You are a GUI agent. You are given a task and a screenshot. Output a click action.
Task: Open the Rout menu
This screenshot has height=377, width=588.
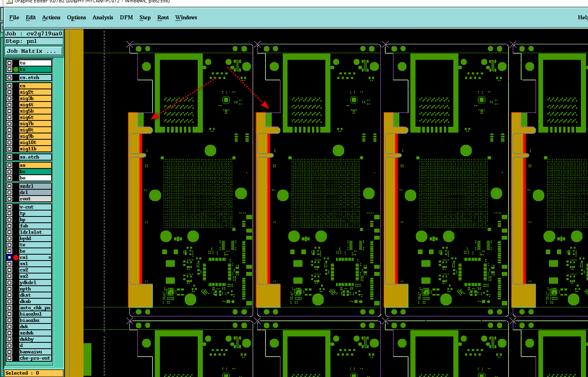click(x=163, y=17)
